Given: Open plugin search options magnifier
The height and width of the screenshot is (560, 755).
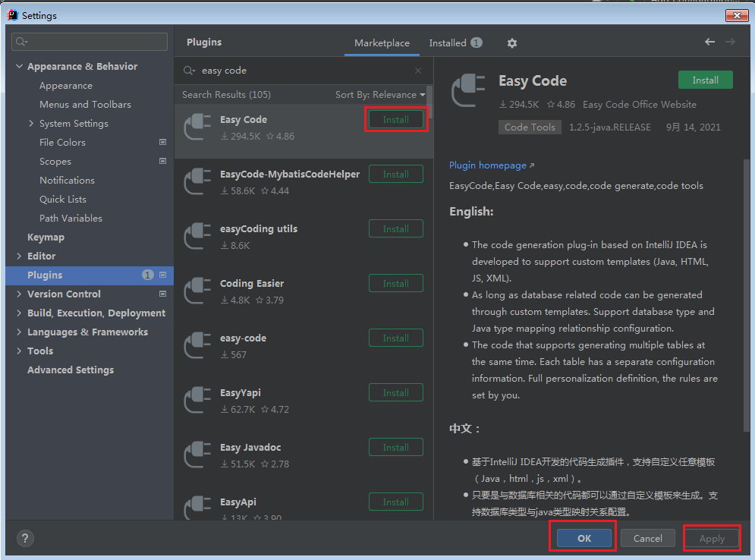Looking at the screenshot, I should 189,71.
